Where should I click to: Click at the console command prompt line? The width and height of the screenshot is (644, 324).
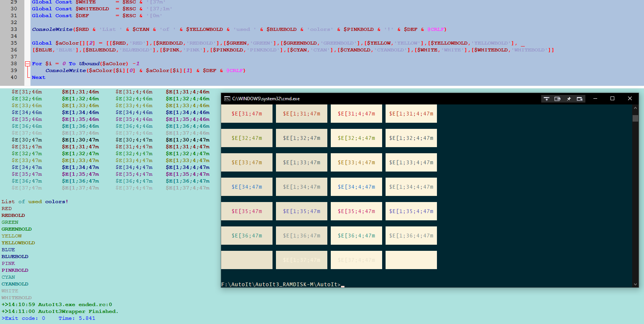click(282, 284)
